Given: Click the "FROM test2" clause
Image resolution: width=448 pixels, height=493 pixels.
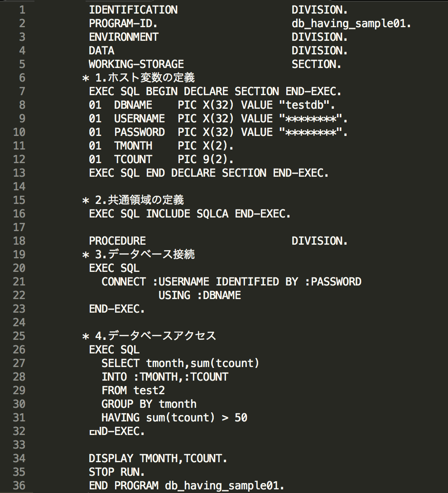Looking at the screenshot, I should click(133, 390).
